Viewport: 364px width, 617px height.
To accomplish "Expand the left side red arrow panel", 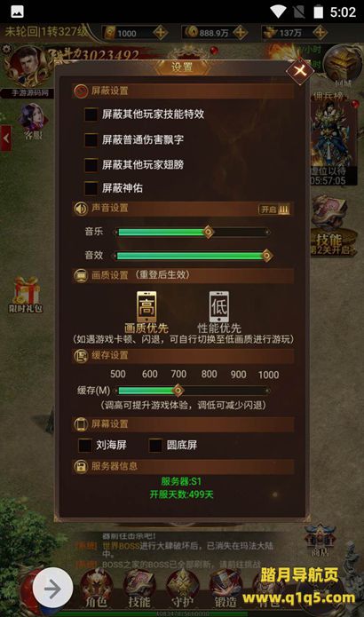I will (x=6, y=138).
